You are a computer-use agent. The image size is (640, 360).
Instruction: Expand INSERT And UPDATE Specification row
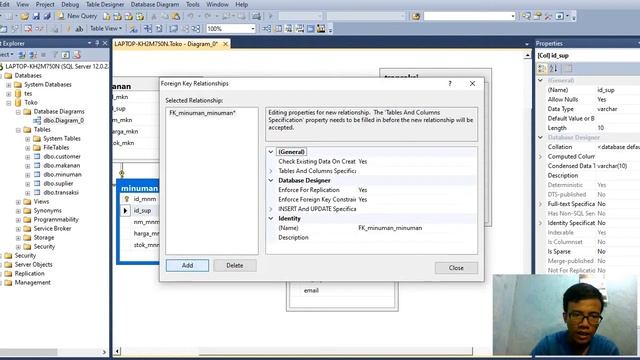(271, 209)
